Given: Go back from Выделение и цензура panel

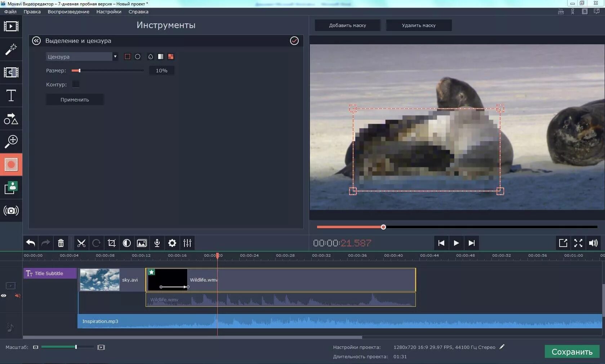Looking at the screenshot, I should (x=36, y=41).
